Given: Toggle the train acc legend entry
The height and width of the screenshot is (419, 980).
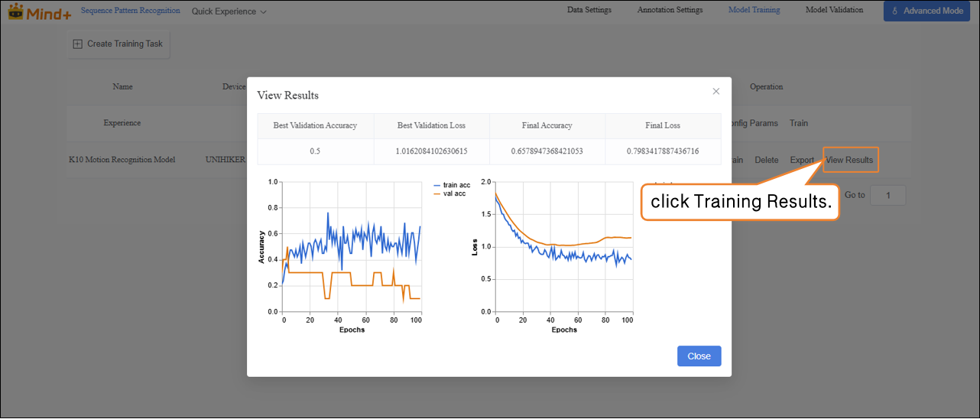Looking at the screenshot, I should pos(451,185).
